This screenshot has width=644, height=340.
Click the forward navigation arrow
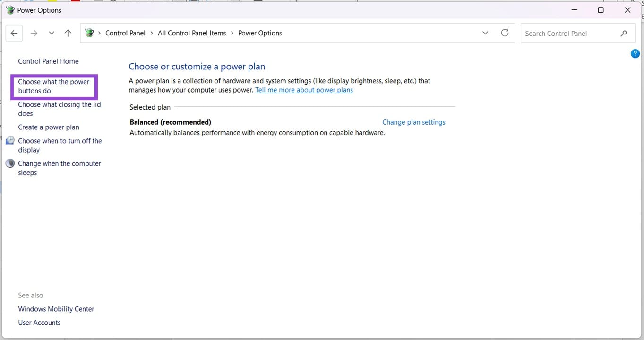pos(34,33)
